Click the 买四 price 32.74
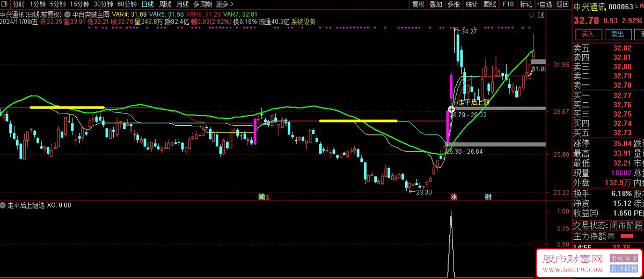 click(621, 123)
